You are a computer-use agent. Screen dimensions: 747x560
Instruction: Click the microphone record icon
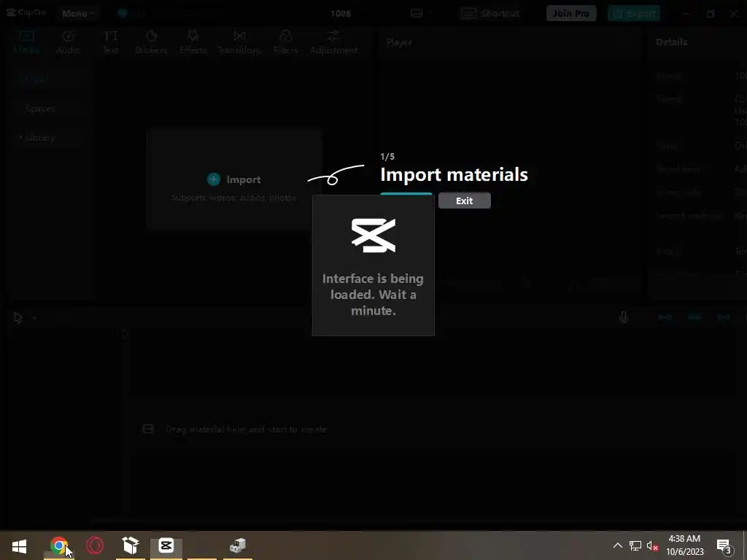[x=623, y=317]
